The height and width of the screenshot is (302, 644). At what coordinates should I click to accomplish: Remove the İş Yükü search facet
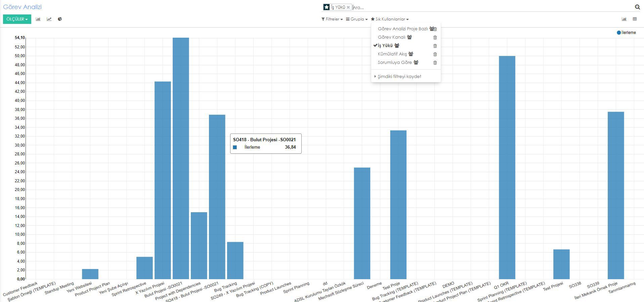(348, 7)
